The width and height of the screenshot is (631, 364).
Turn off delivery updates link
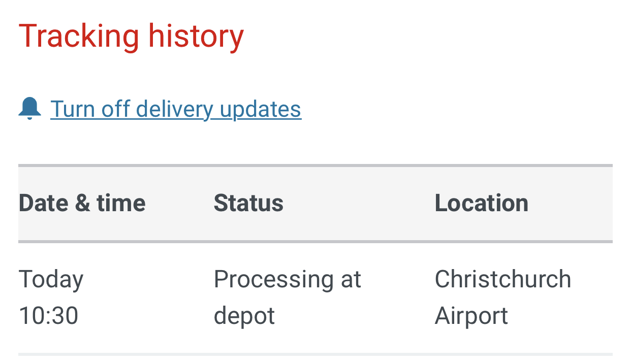tap(176, 109)
